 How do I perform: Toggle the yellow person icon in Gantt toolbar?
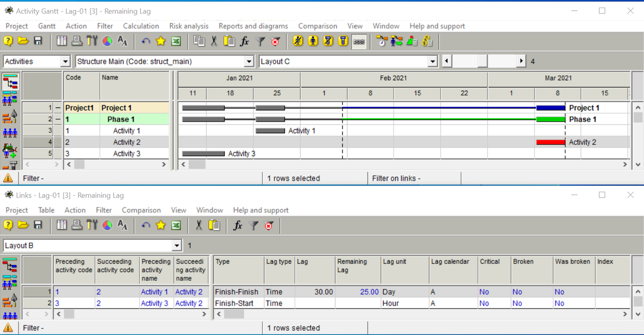(x=313, y=41)
